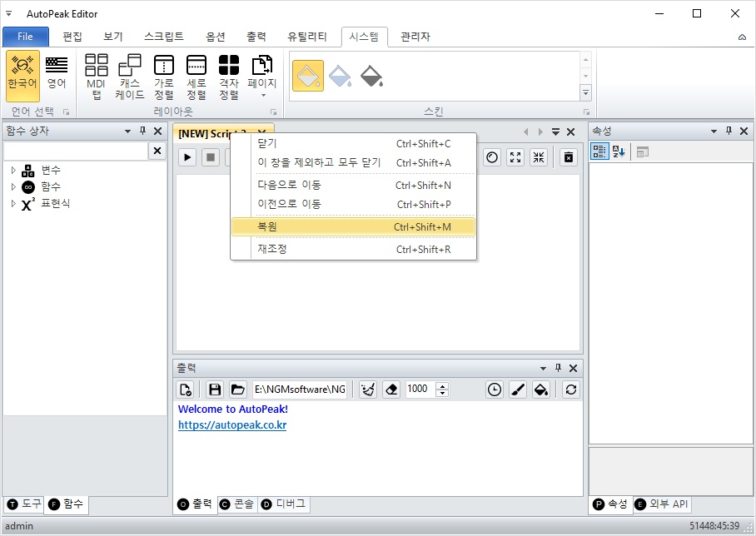
Task: Close the active script document tab area
Action: click(x=571, y=132)
